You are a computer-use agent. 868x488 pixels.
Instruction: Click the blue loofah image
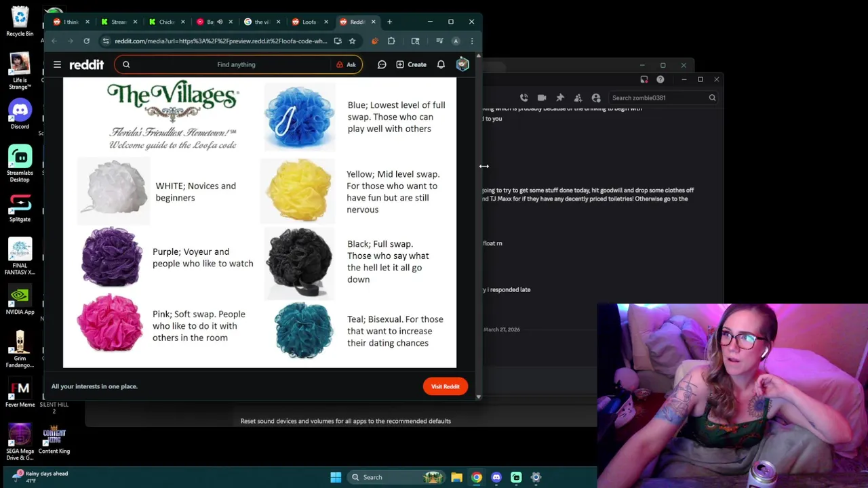pyautogui.click(x=299, y=117)
